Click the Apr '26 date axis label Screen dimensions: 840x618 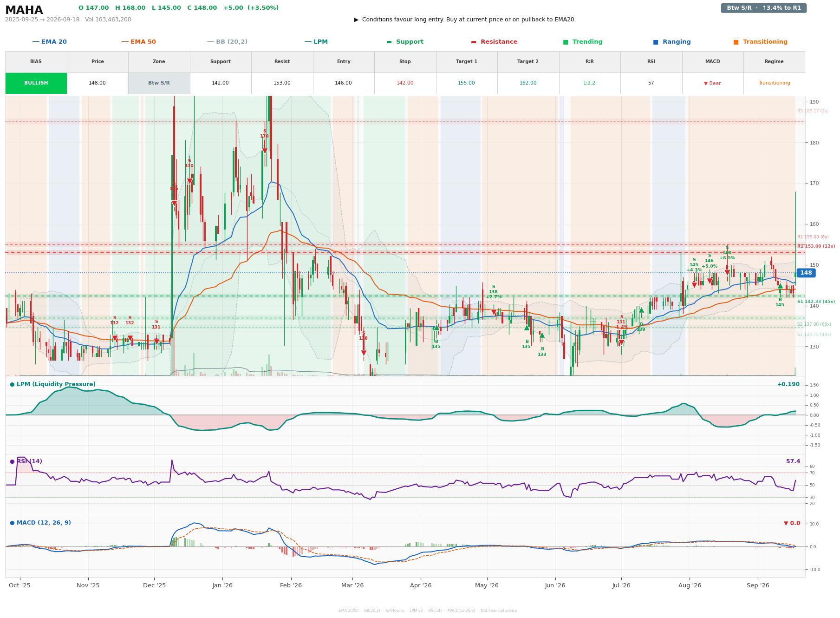click(421, 585)
